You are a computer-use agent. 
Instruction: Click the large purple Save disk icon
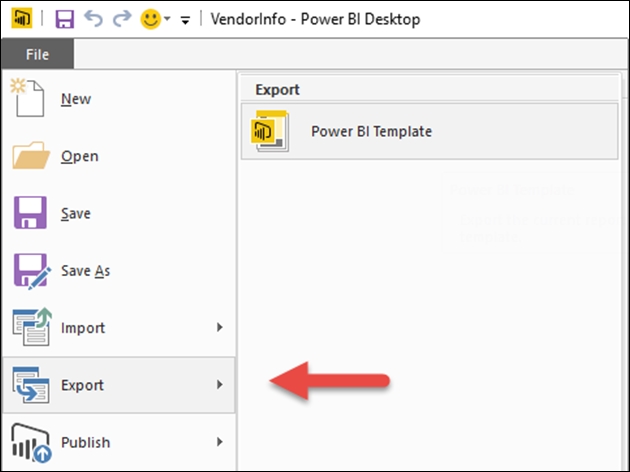[x=30, y=213]
